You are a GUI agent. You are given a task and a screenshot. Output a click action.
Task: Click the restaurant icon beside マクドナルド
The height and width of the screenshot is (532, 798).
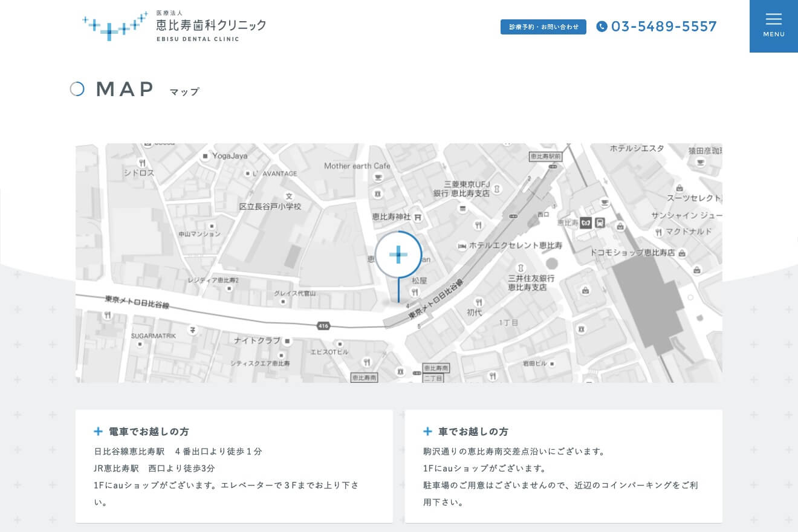pos(658,232)
